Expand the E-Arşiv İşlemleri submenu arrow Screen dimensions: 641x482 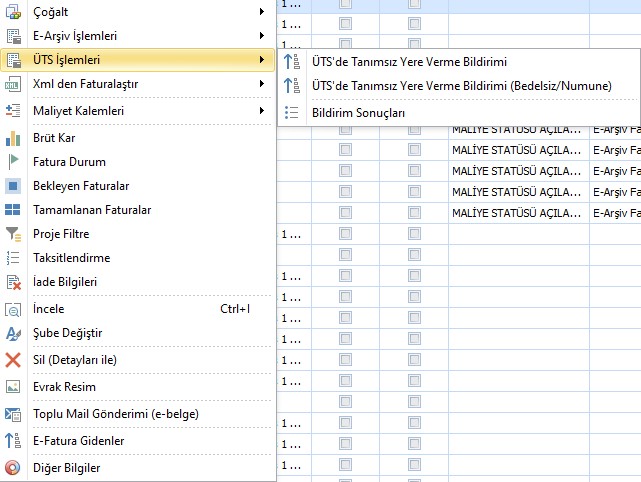262,35
